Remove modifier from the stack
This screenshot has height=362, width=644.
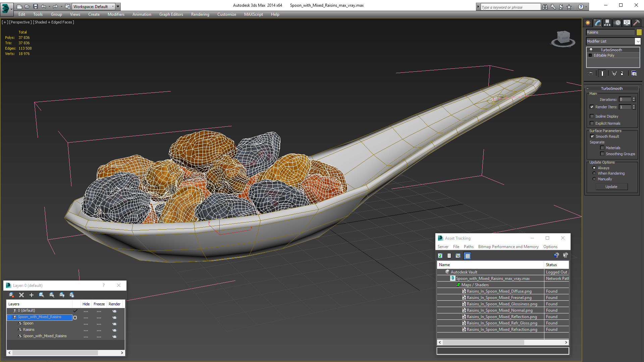(622, 73)
